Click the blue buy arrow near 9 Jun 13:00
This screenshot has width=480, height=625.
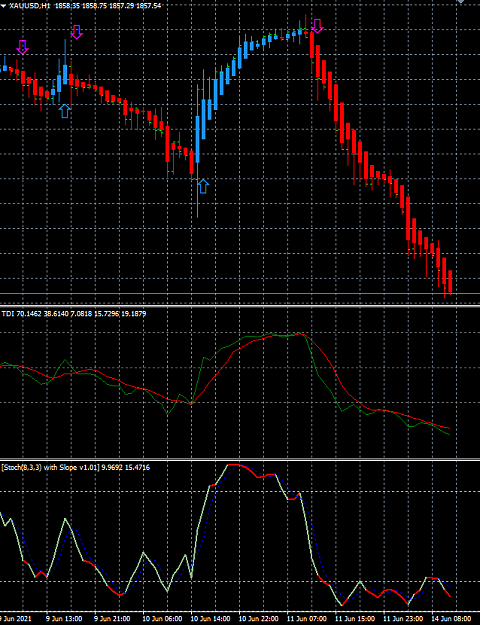pos(65,111)
